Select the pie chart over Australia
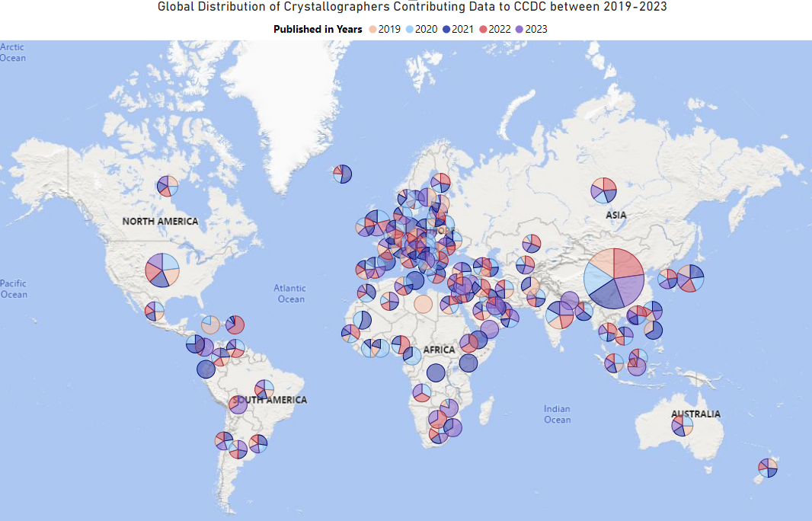Viewport: 812px width, 521px height. (x=683, y=426)
